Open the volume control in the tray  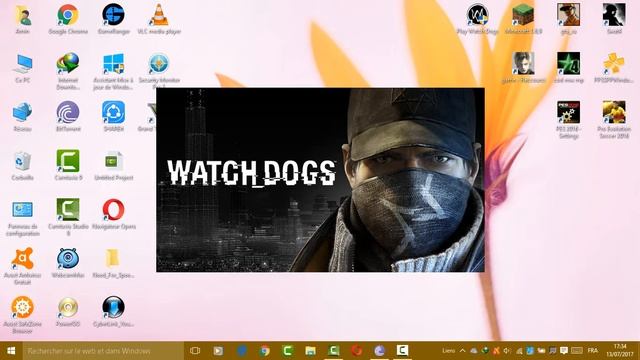click(x=507, y=351)
